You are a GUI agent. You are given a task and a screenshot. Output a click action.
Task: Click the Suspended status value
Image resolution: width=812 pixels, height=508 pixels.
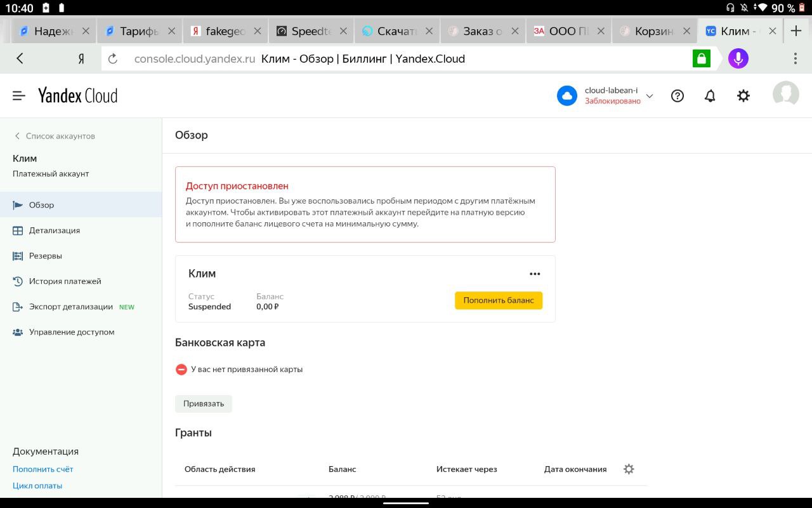coord(209,307)
